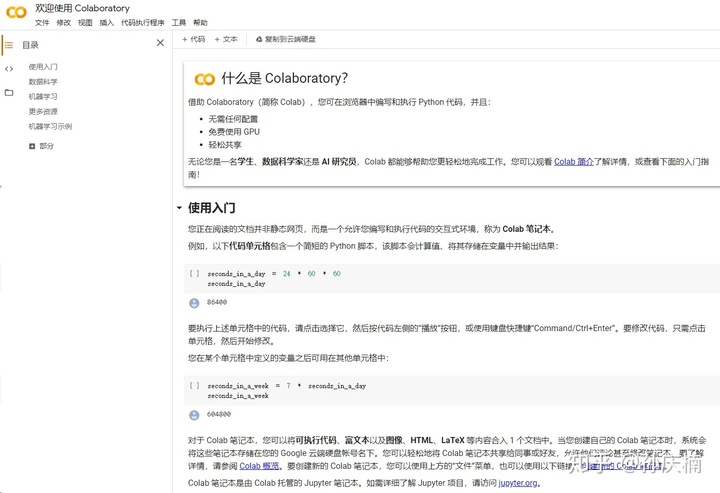Click the 使用入门 section heading
This screenshot has height=493, width=720.
click(x=212, y=208)
